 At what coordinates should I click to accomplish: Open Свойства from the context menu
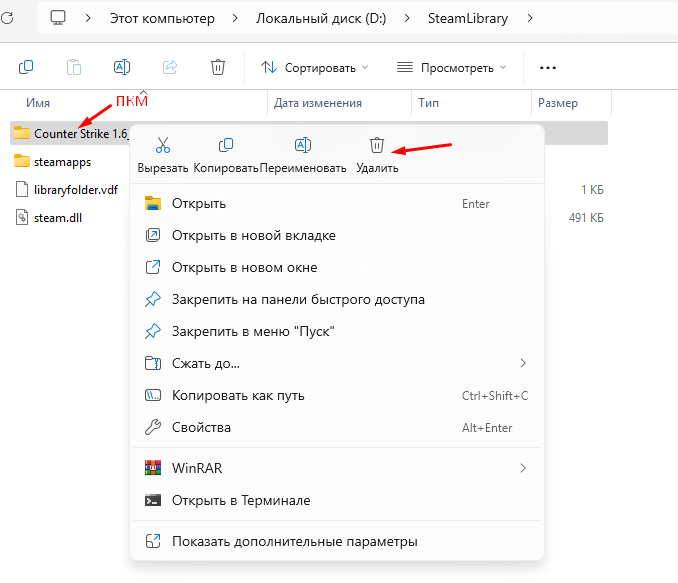[337, 427]
